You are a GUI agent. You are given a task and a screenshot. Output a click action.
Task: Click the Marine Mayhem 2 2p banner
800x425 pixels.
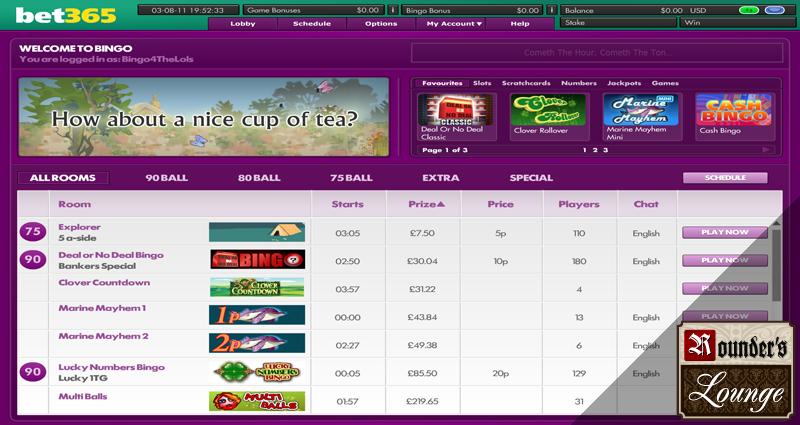tap(257, 343)
